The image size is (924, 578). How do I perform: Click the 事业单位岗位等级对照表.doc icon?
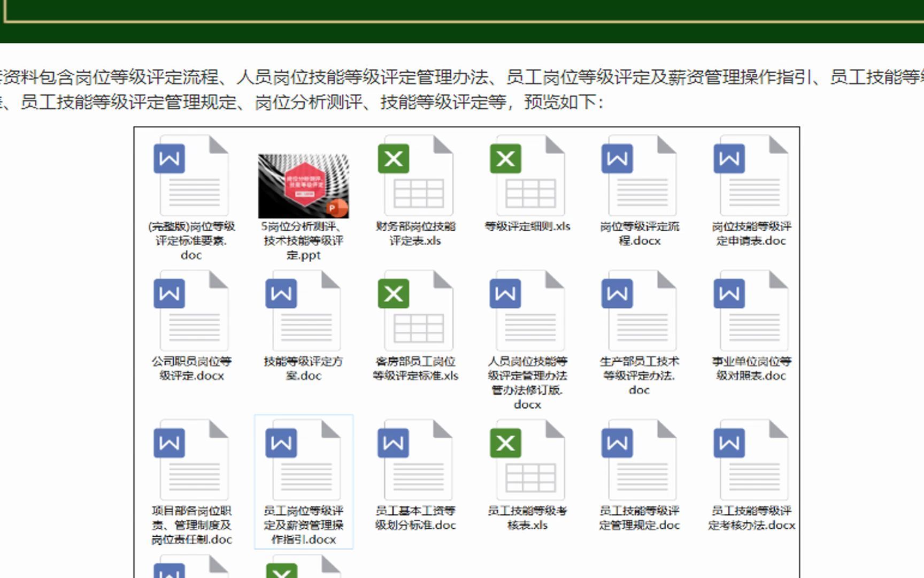click(x=751, y=311)
